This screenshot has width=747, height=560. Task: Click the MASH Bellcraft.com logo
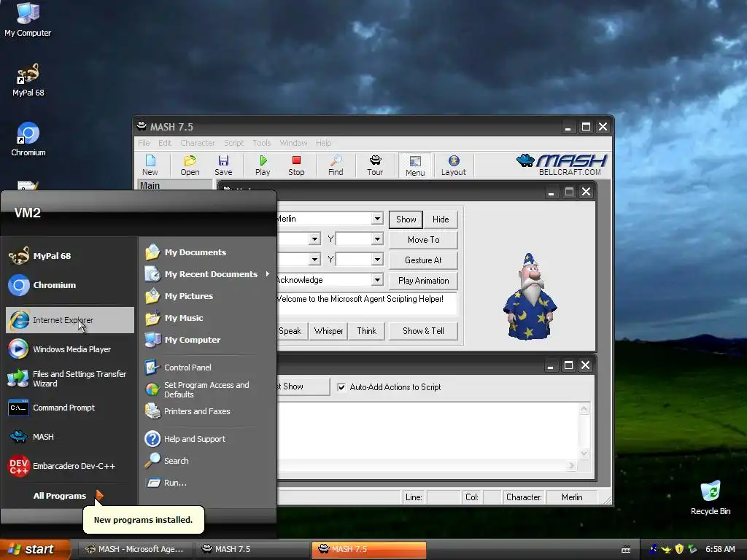point(562,165)
